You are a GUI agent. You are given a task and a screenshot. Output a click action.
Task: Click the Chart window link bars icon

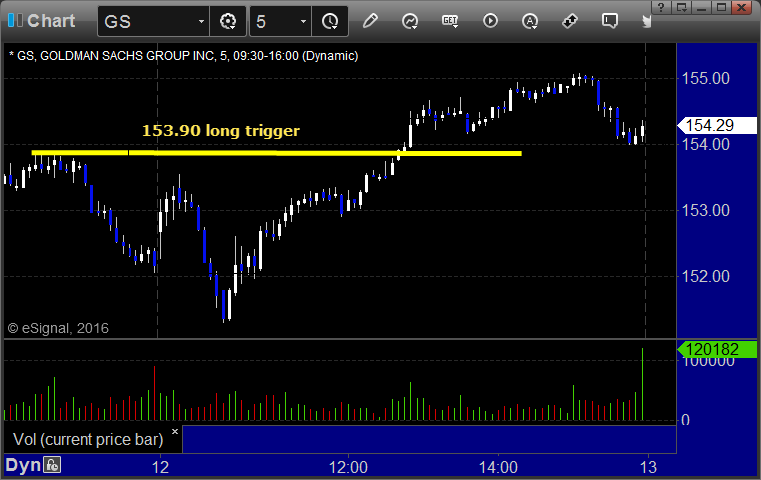pyautogui.click(x=15, y=20)
